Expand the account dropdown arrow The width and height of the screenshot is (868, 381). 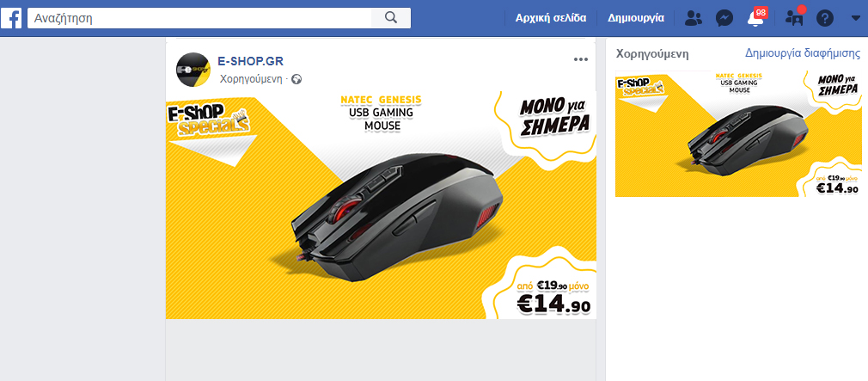click(x=856, y=18)
